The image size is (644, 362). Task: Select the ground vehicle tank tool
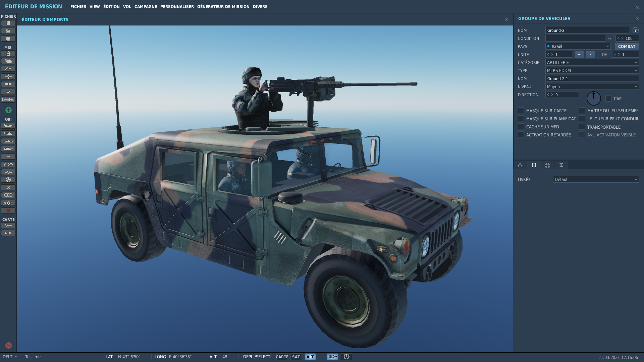point(8,149)
